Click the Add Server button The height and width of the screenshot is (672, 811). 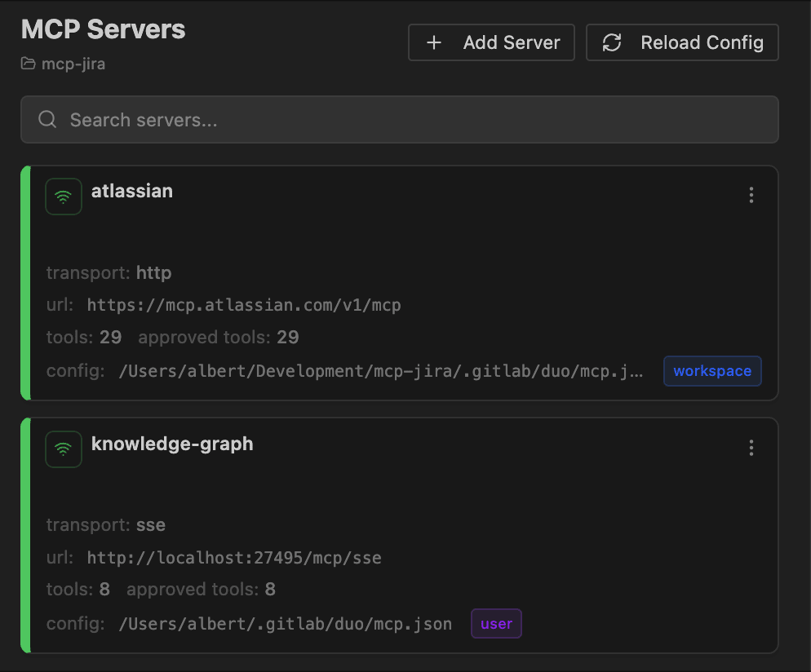[491, 42]
